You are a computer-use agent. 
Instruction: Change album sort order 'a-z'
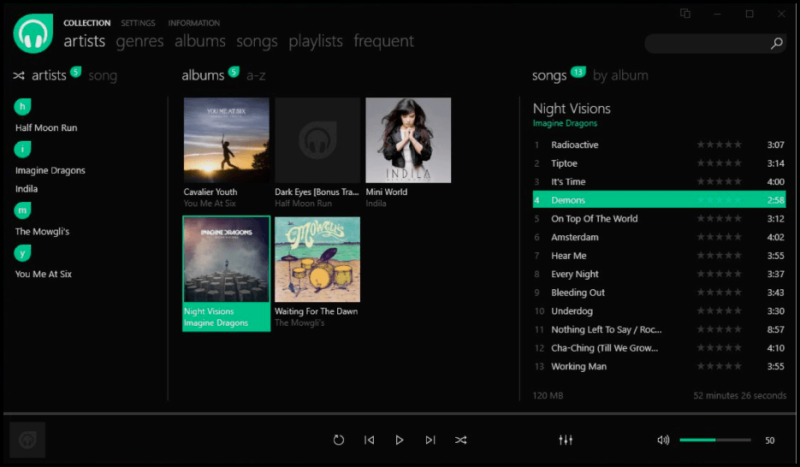coord(256,76)
